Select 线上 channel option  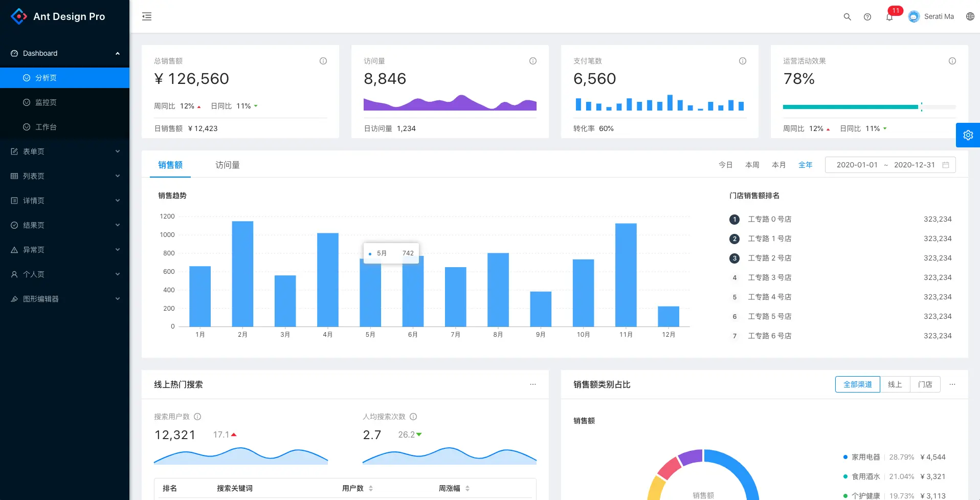pyautogui.click(x=895, y=384)
